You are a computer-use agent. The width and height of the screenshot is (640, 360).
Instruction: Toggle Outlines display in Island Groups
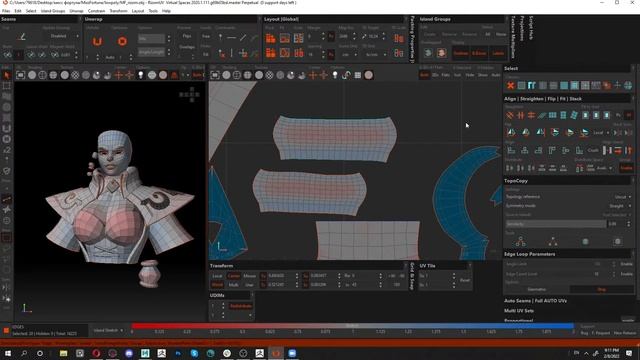(x=461, y=53)
